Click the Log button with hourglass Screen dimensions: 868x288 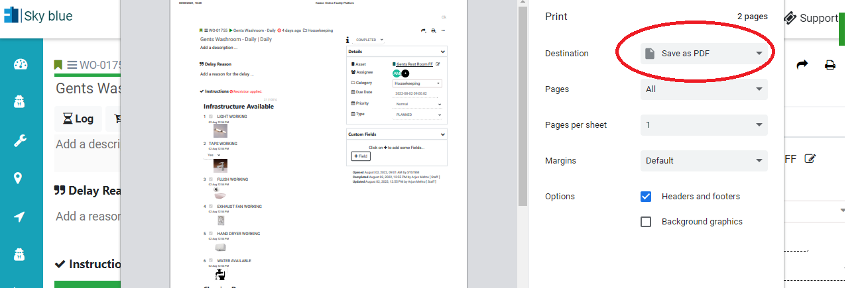click(x=78, y=119)
